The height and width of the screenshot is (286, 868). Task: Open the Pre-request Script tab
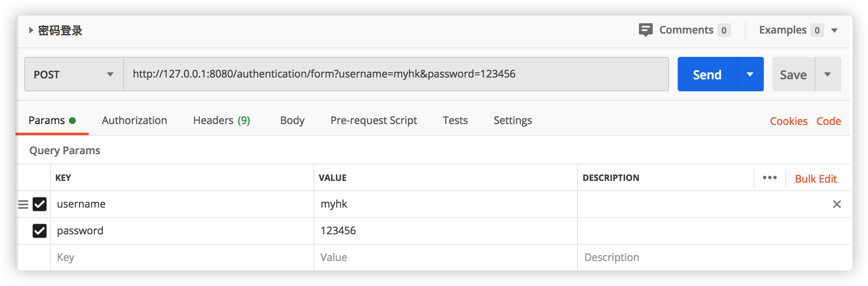[373, 121]
